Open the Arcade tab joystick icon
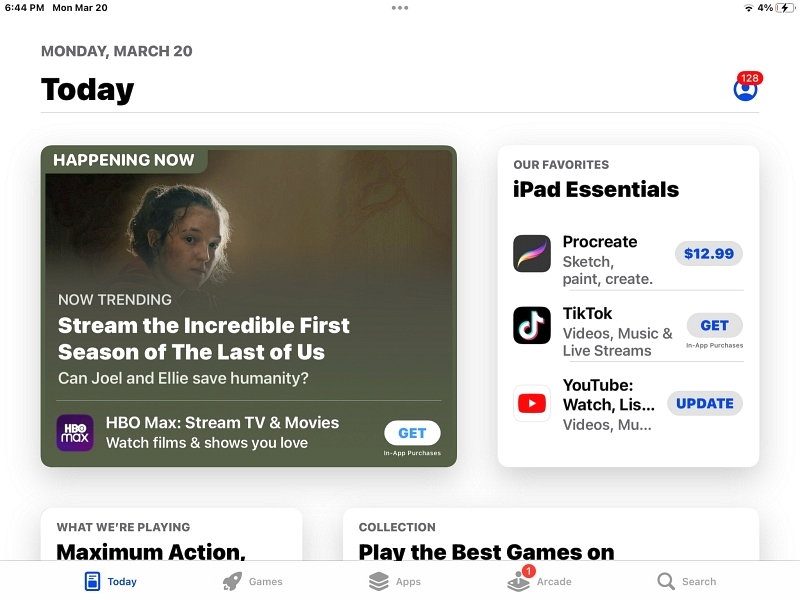800x600 pixels. pyautogui.click(x=518, y=581)
